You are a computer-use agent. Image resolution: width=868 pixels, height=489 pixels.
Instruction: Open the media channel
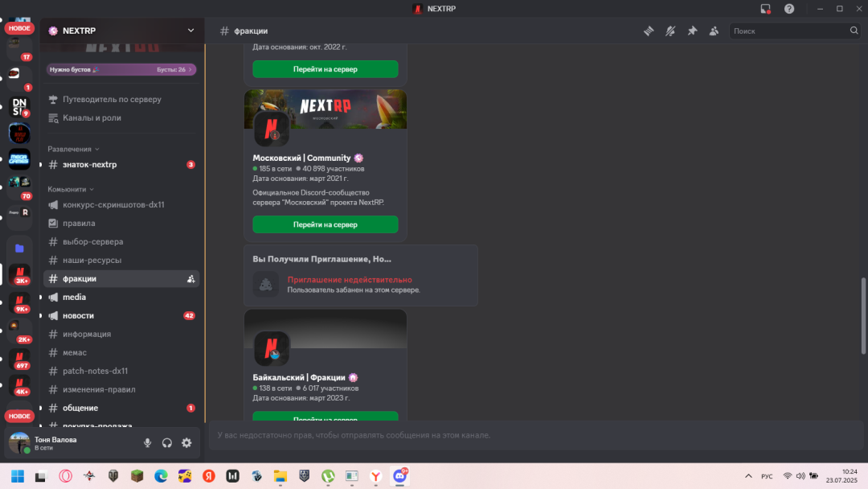[121, 298]
